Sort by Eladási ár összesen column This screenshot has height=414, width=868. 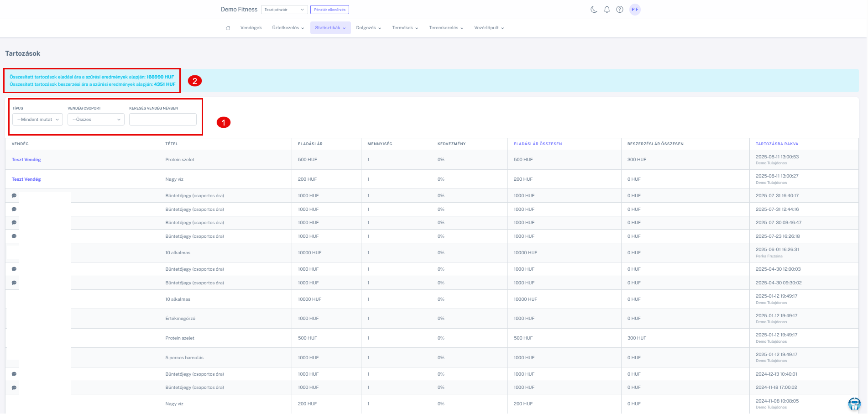[538, 144]
